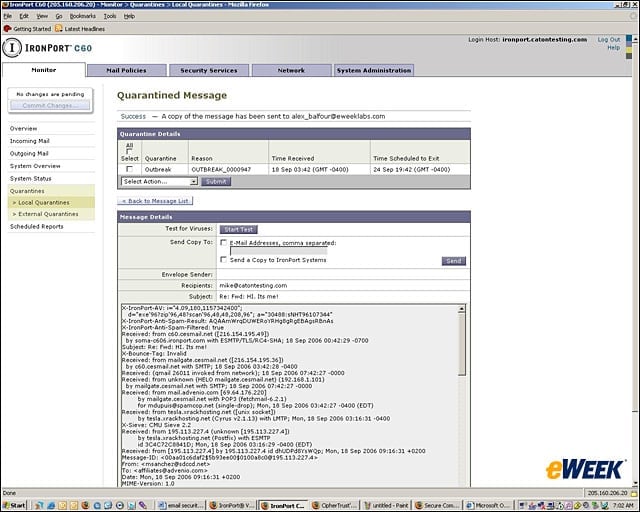Screen dimensions: 640x512
Task: Click the OUTBREAK_0000947 reason cell
Action: point(221,169)
